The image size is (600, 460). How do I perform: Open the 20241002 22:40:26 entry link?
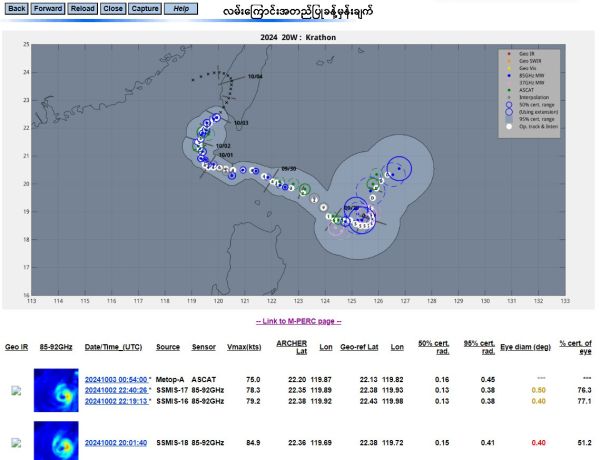(x=116, y=390)
